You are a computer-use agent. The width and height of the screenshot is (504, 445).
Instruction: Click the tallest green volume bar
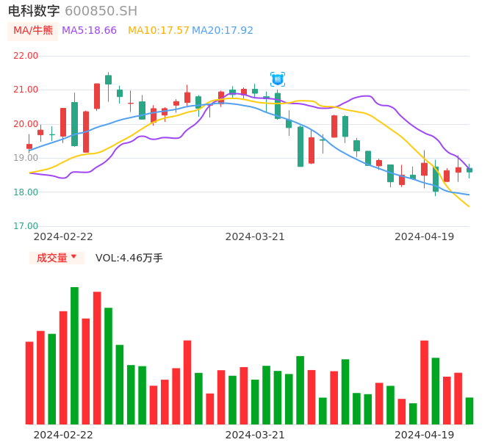74,355
